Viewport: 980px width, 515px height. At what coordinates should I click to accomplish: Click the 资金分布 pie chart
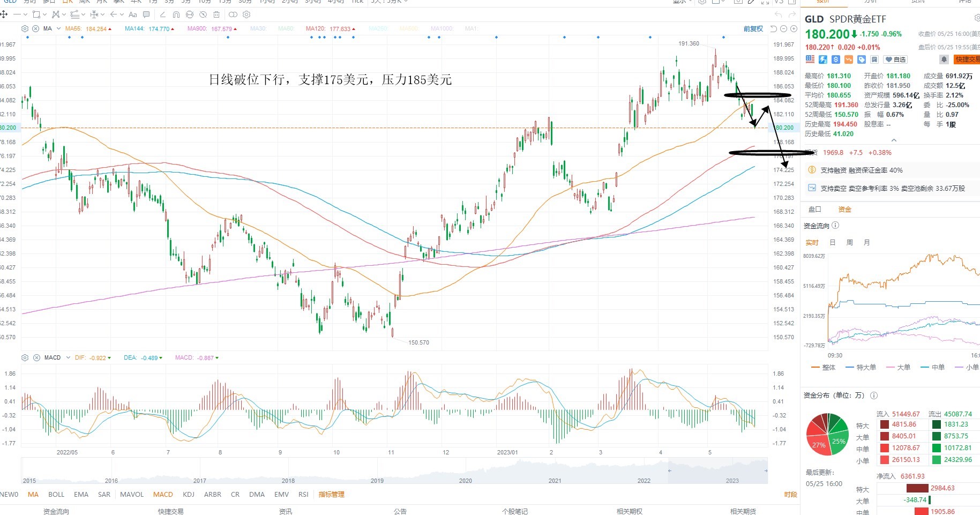pos(827,435)
